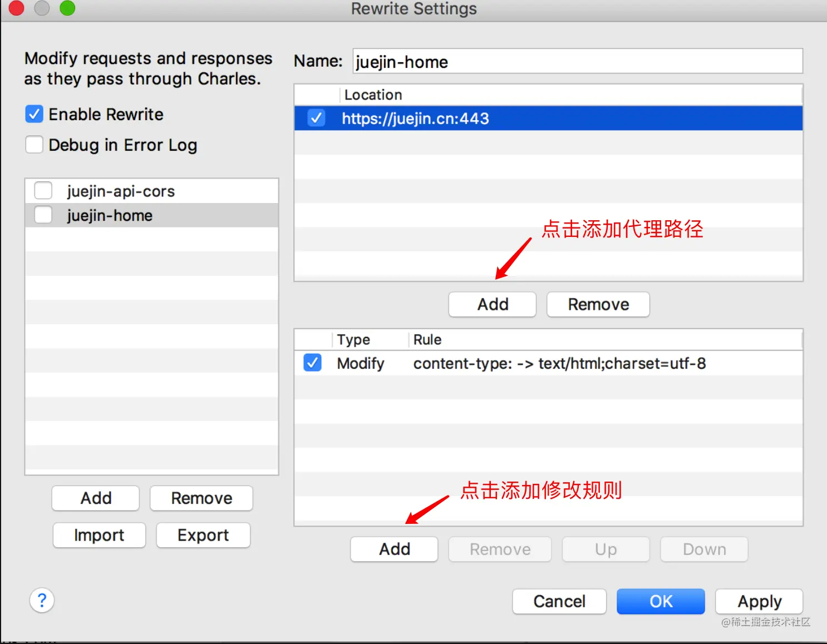Remove the selected rewrite set
This screenshot has height=644, width=827.
pyautogui.click(x=201, y=498)
